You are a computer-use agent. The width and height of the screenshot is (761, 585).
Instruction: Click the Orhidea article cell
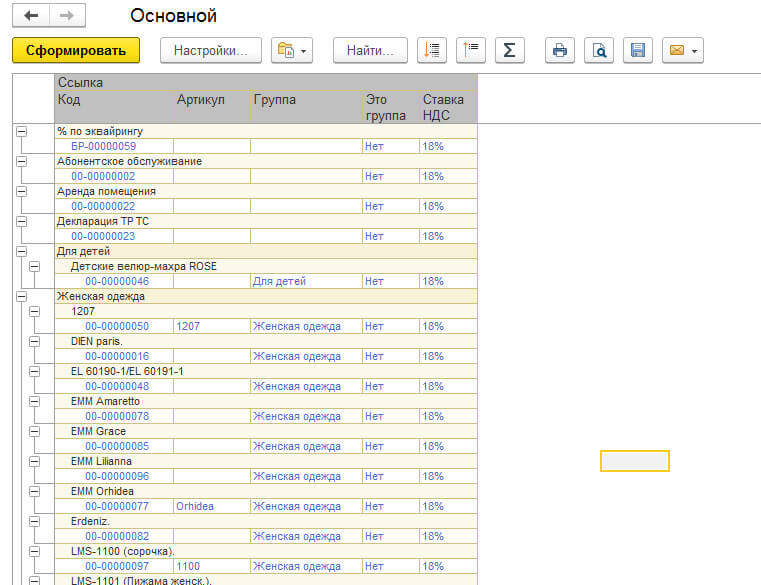tap(195, 506)
